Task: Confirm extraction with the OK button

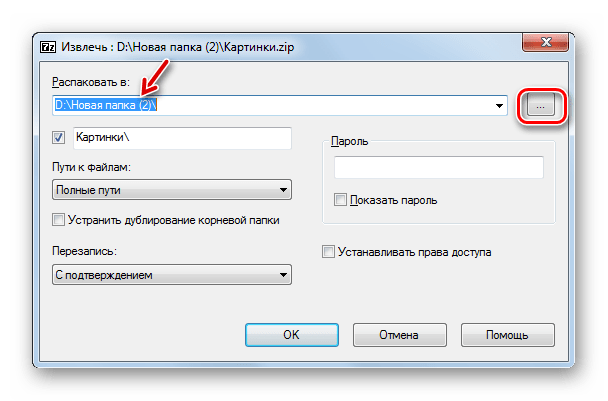Action: click(292, 335)
